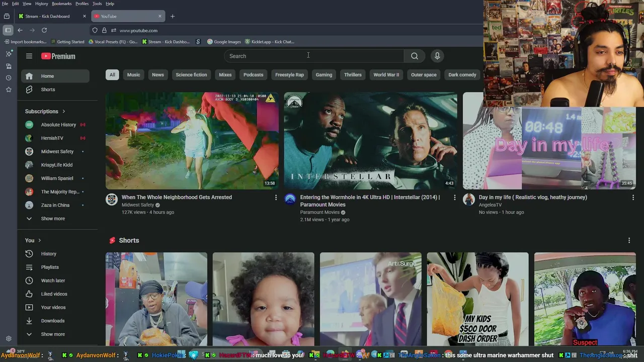Viewport: 644px width, 362px height.
Task: Go back with browser back arrow
Action: click(20, 30)
